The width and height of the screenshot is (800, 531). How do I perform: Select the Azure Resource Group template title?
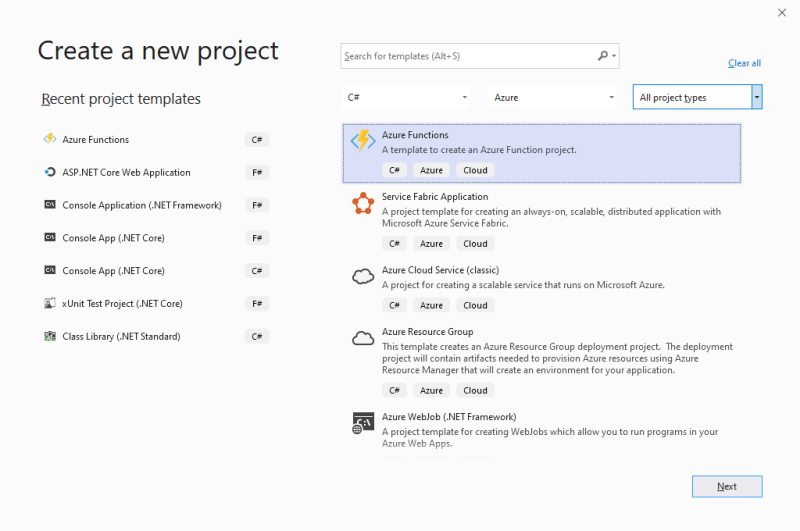(x=428, y=332)
